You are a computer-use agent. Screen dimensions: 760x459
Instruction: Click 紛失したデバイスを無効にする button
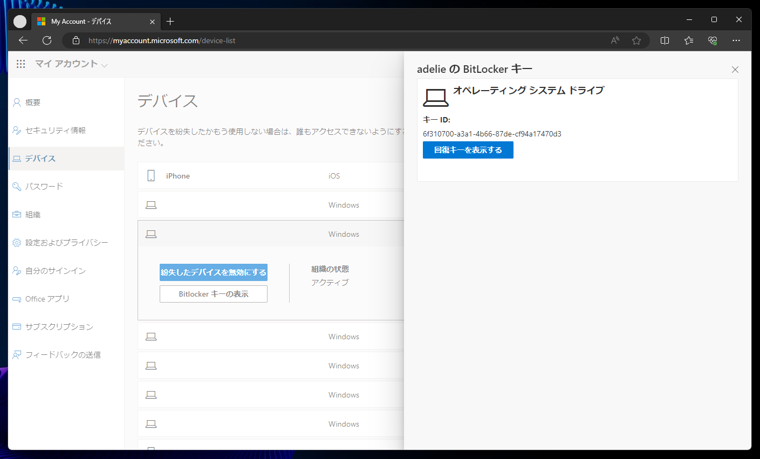click(x=213, y=272)
